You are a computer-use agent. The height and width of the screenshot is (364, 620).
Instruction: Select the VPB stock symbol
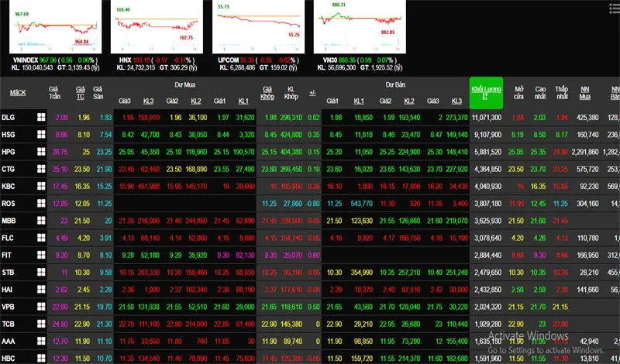(x=9, y=307)
